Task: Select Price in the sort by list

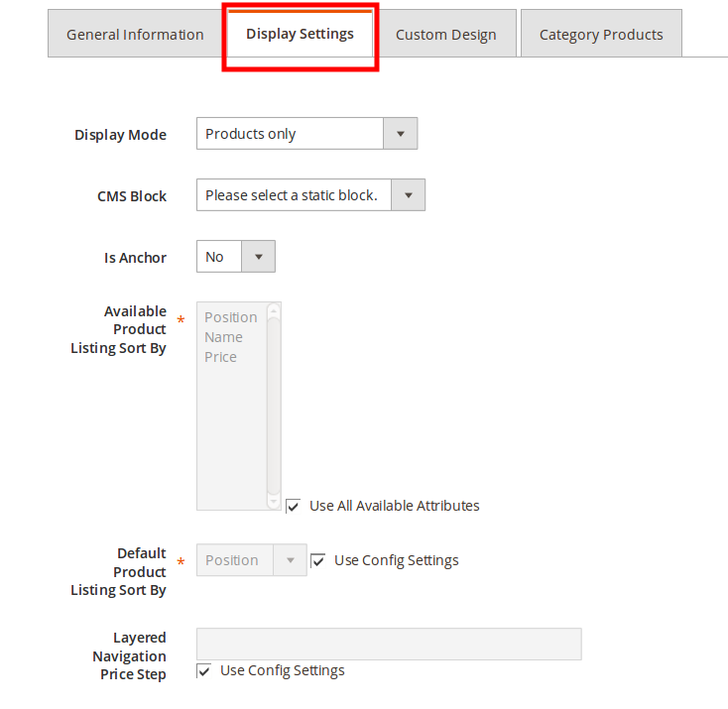Action: (x=220, y=357)
